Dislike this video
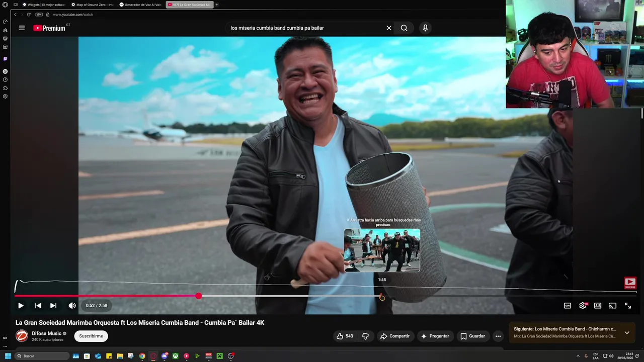The image size is (644, 362). pos(366,336)
